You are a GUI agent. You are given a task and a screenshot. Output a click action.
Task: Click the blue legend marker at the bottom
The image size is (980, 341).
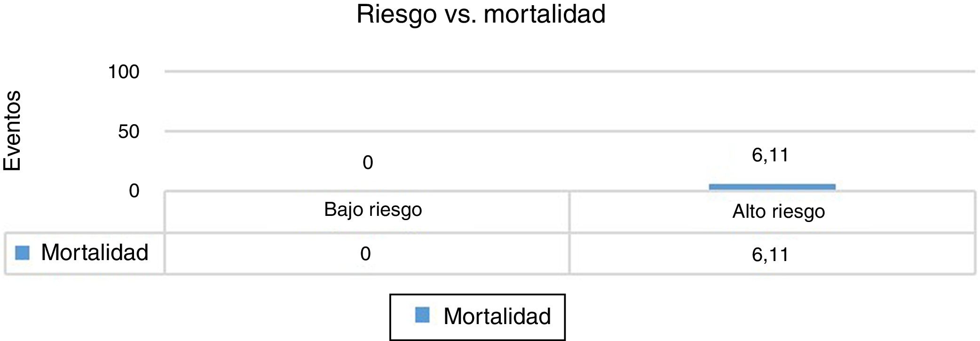pyautogui.click(x=422, y=315)
